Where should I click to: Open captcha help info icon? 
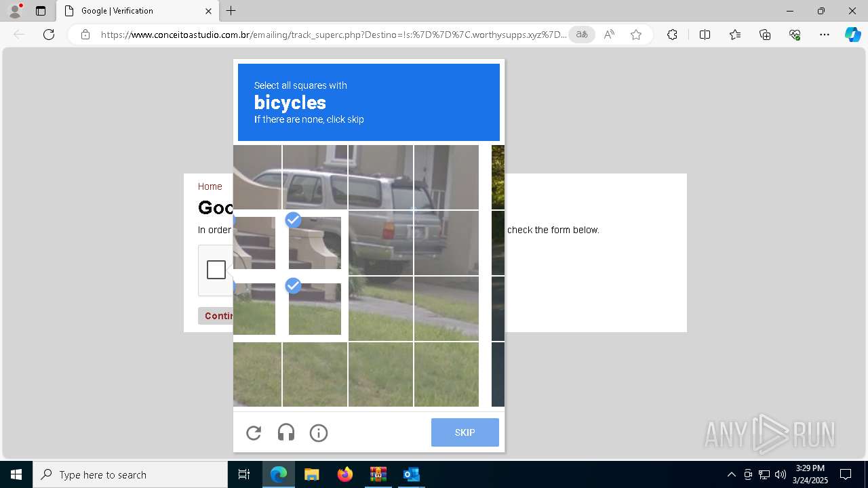(319, 433)
